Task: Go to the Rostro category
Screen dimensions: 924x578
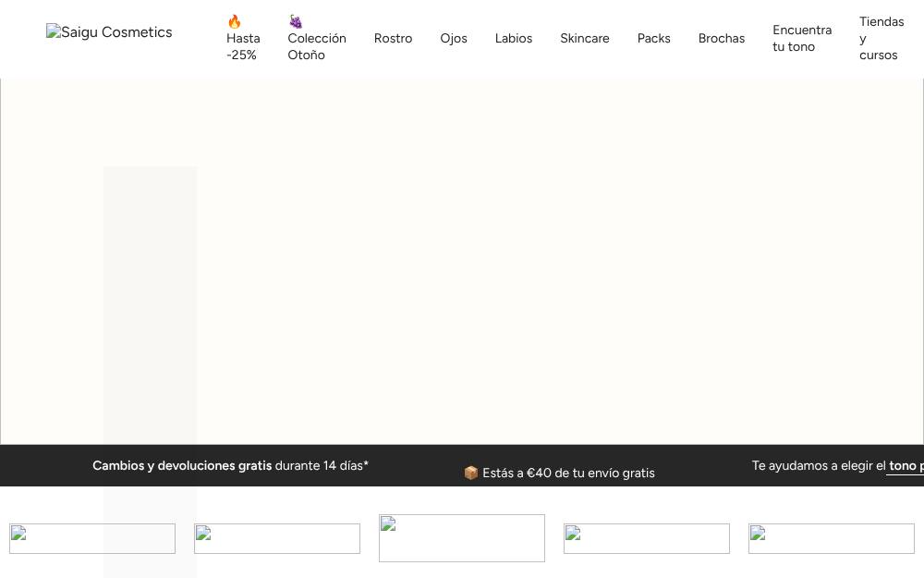Action: (x=393, y=38)
